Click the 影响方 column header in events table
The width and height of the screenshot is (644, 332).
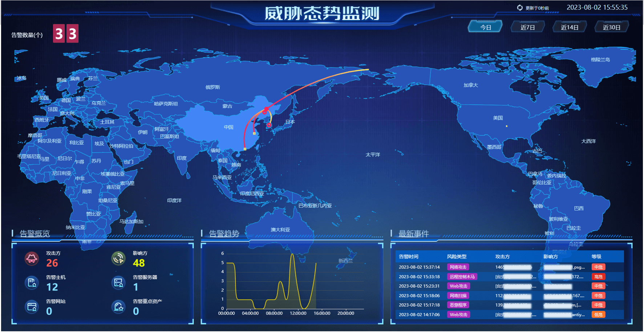tap(551, 256)
